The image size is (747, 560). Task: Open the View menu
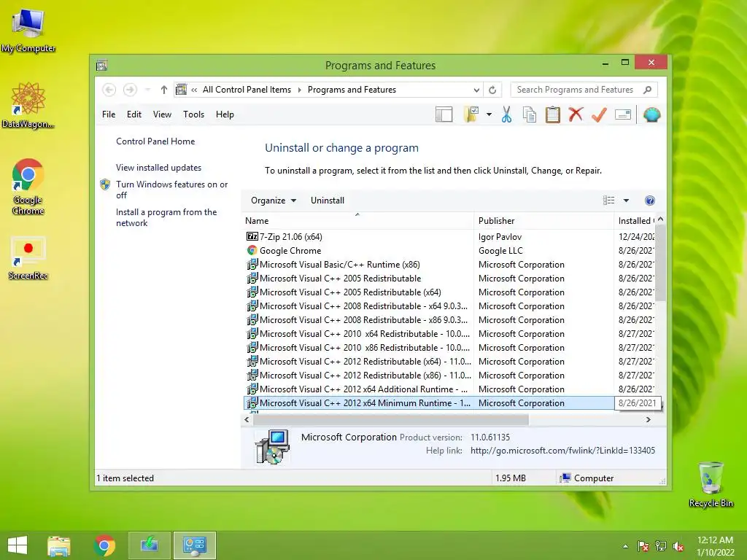coord(162,114)
